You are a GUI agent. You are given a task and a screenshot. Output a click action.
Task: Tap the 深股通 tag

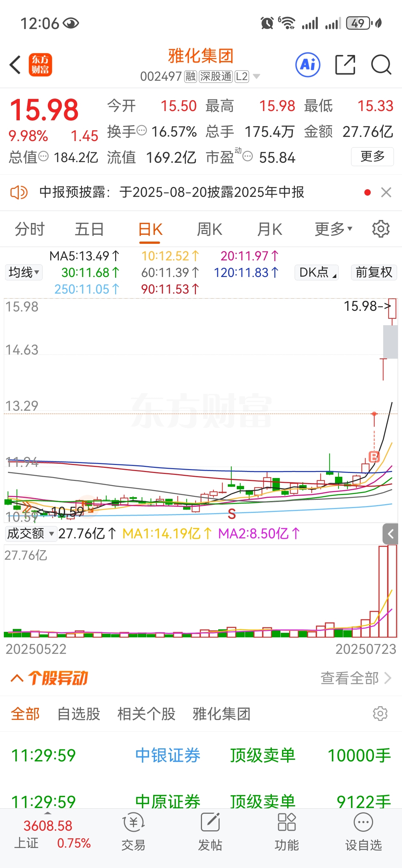point(216,77)
